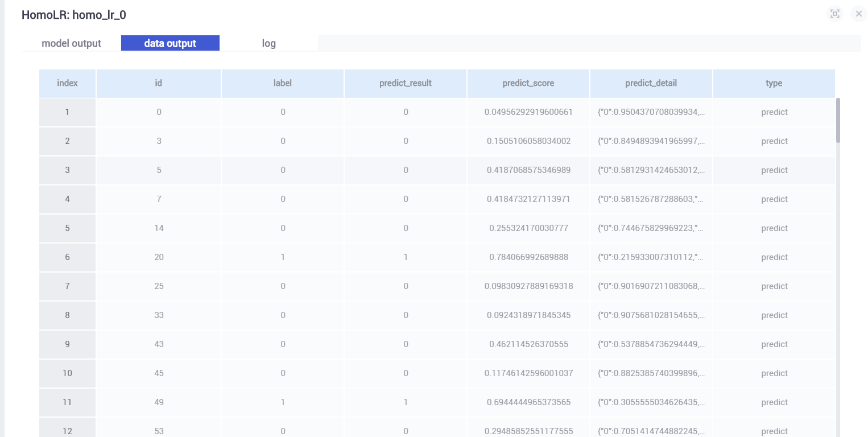Screen dimensions: 868x437
Task: Select predict_score value 0.255324170030777
Action: coord(528,228)
